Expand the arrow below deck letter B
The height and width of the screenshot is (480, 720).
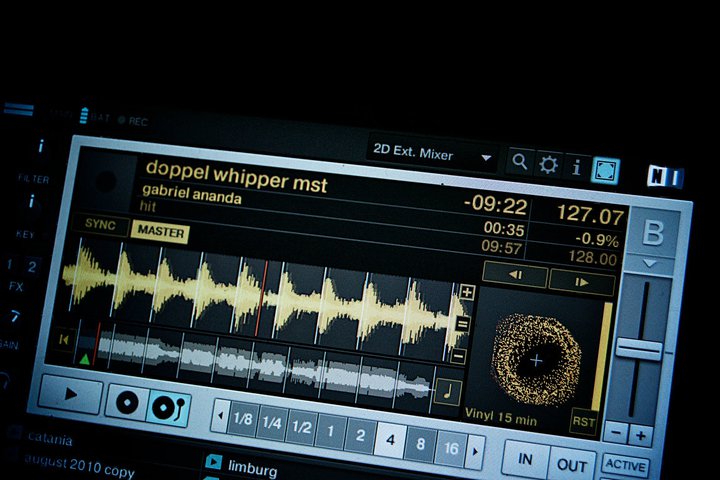click(x=650, y=264)
